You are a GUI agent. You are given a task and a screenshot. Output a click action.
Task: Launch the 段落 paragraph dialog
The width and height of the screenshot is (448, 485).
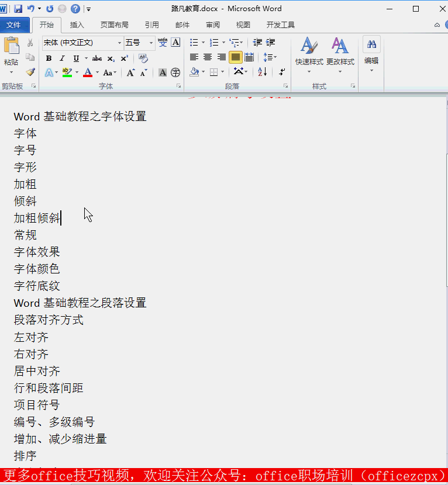click(x=285, y=86)
